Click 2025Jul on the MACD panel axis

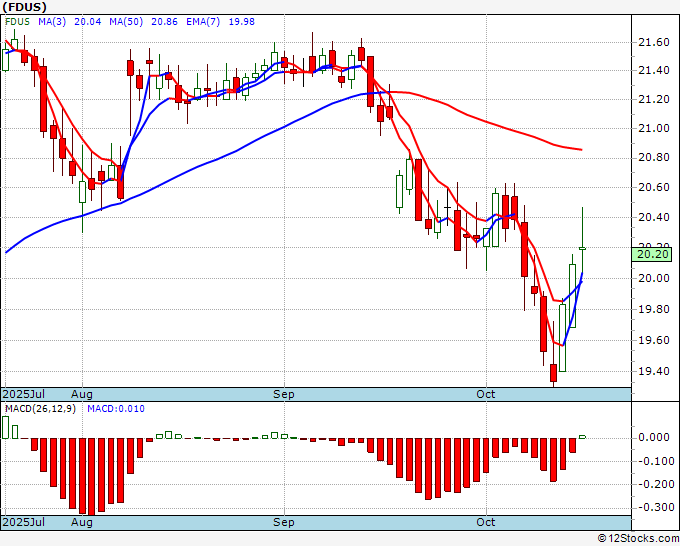tap(24, 522)
